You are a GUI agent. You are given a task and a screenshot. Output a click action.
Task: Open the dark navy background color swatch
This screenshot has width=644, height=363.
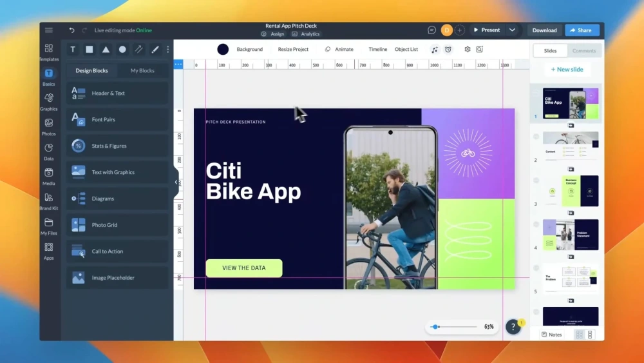223,50
